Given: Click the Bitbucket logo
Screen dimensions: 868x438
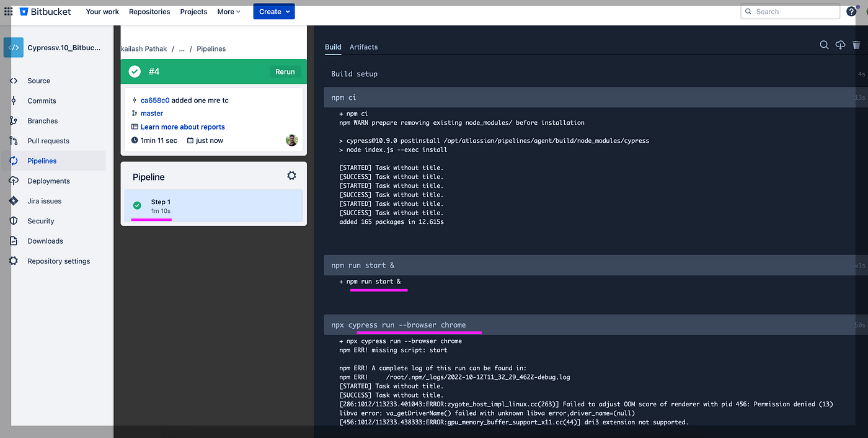Looking at the screenshot, I should [45, 12].
